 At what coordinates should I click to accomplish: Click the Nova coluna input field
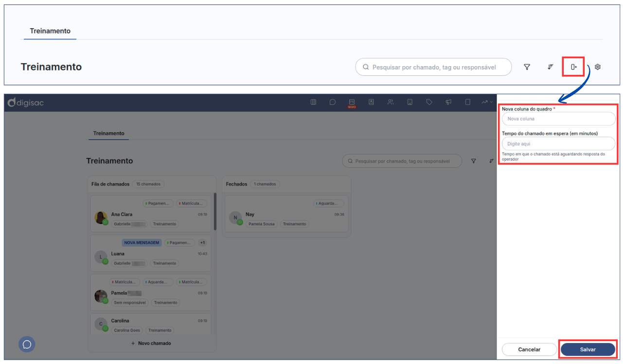[558, 119]
